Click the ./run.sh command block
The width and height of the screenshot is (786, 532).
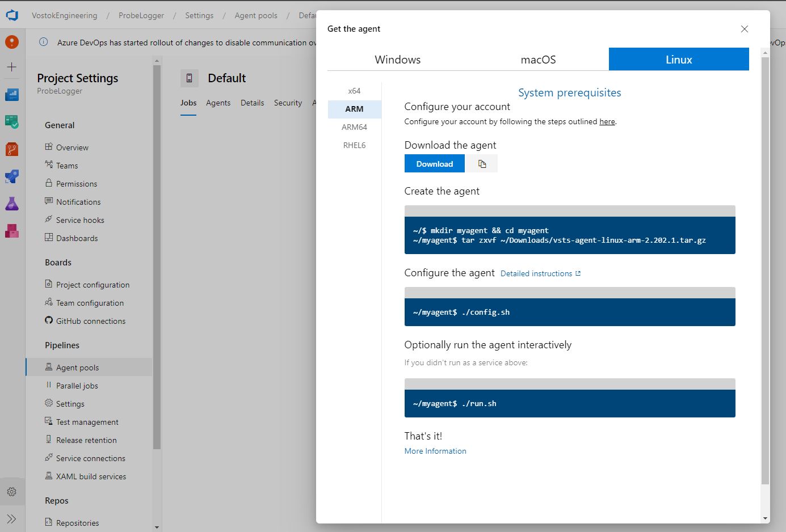[x=570, y=403]
